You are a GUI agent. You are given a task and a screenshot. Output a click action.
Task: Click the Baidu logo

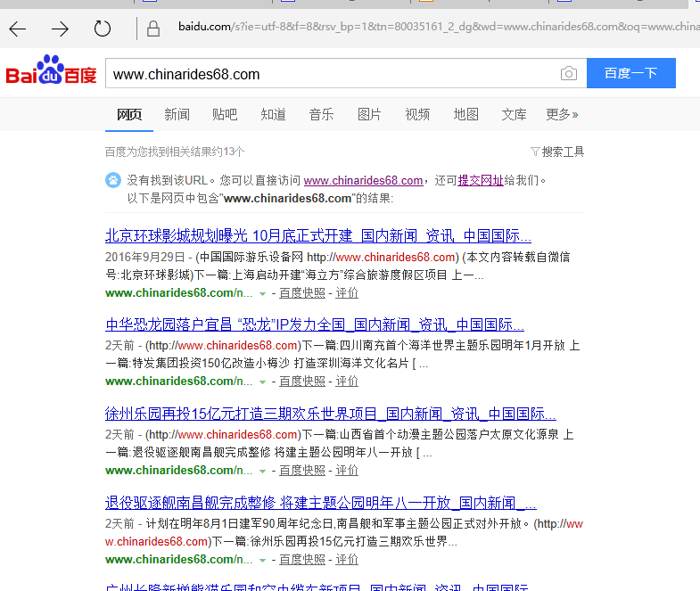point(51,70)
